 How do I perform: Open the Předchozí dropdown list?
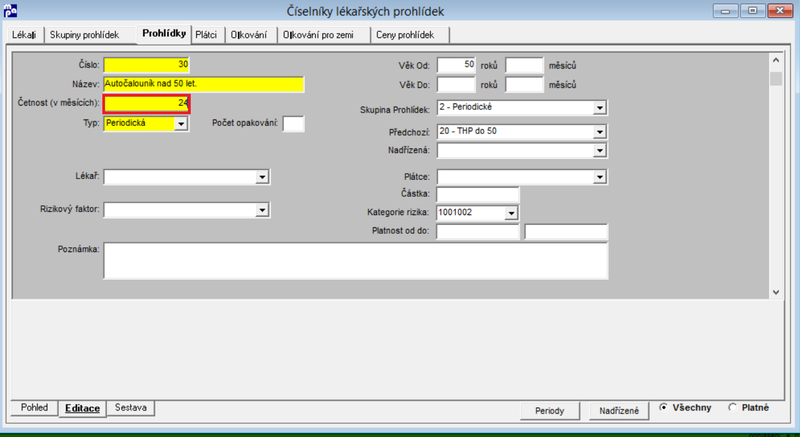coord(599,132)
